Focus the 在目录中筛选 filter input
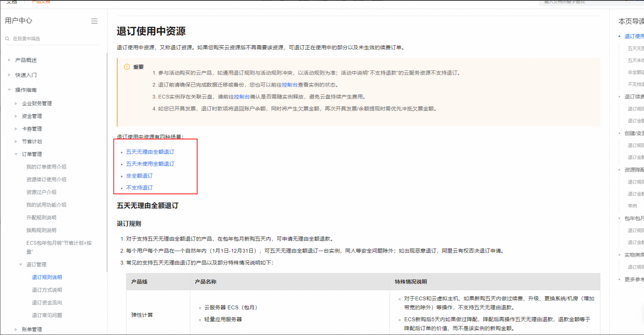The height and width of the screenshot is (335, 644). [x=51, y=39]
